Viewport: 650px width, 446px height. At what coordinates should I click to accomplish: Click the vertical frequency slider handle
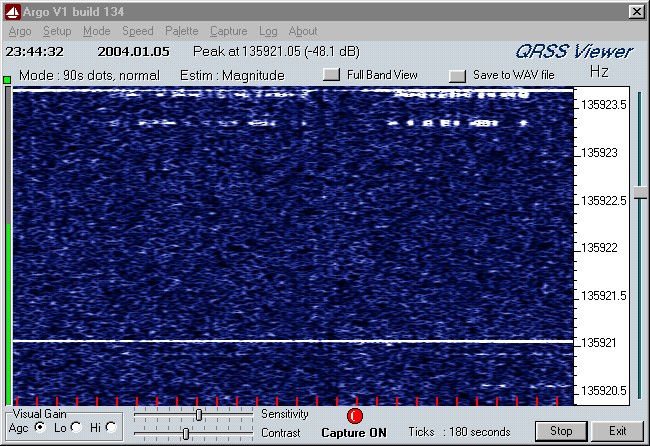[x=640, y=193]
